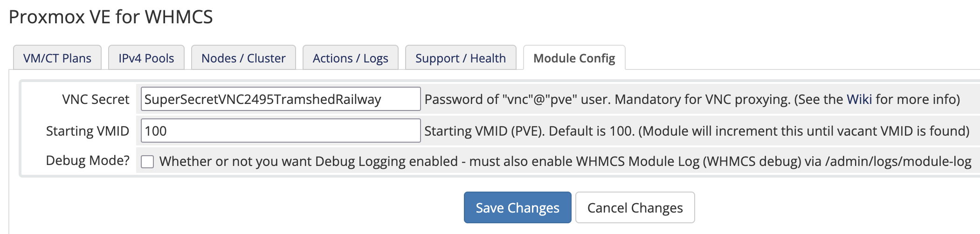Click into the Starting VMID field
Image resolution: width=980 pixels, height=234 pixels.
click(x=280, y=131)
